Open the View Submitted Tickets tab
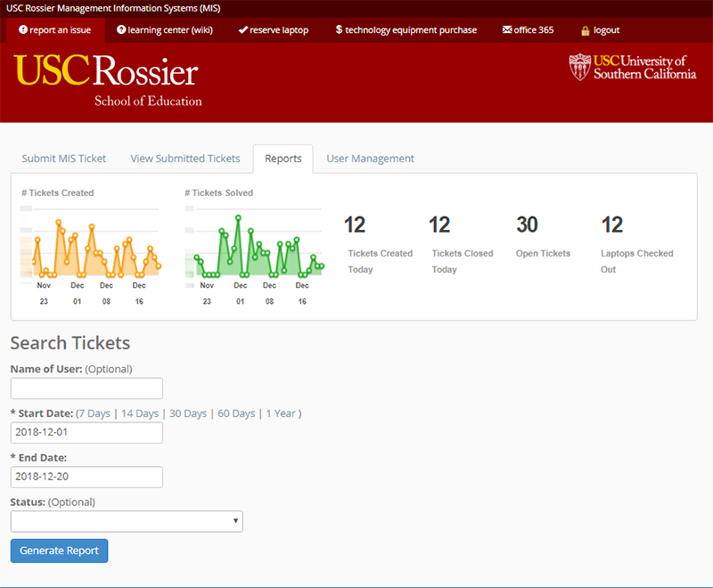 185,159
